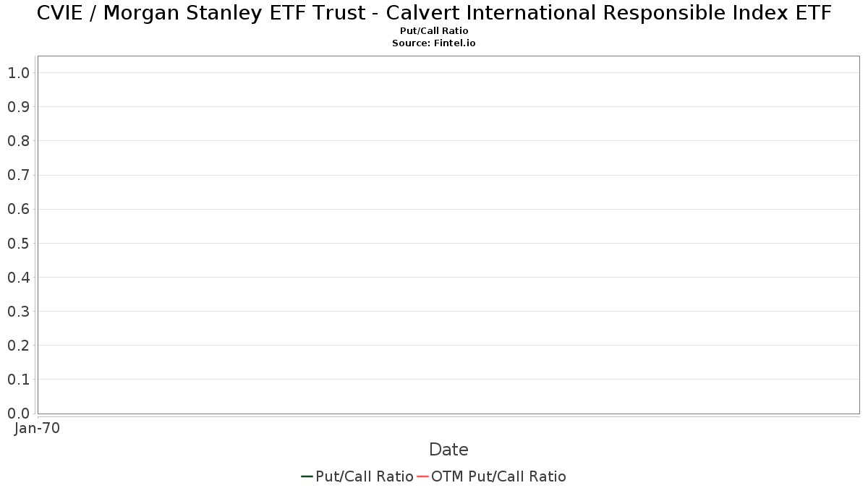Click the Source: Fintel.io text

coord(434,43)
